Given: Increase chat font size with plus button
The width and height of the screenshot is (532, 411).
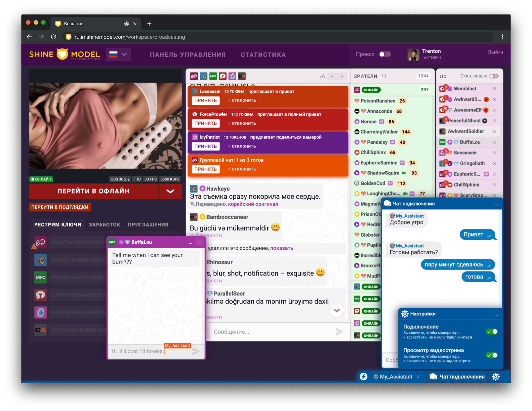Looking at the screenshot, I should (342, 76).
